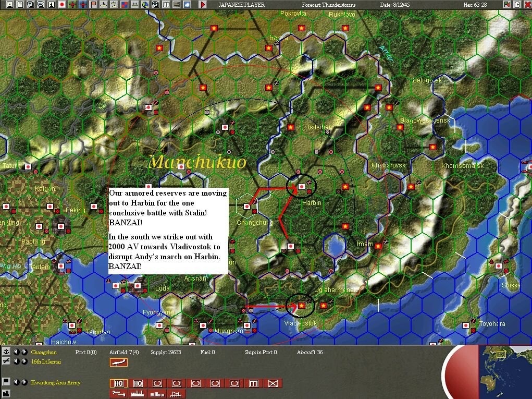This screenshot has width=532, height=399.
Task: Click the red and blue checkered icon
Action: pos(125,5)
